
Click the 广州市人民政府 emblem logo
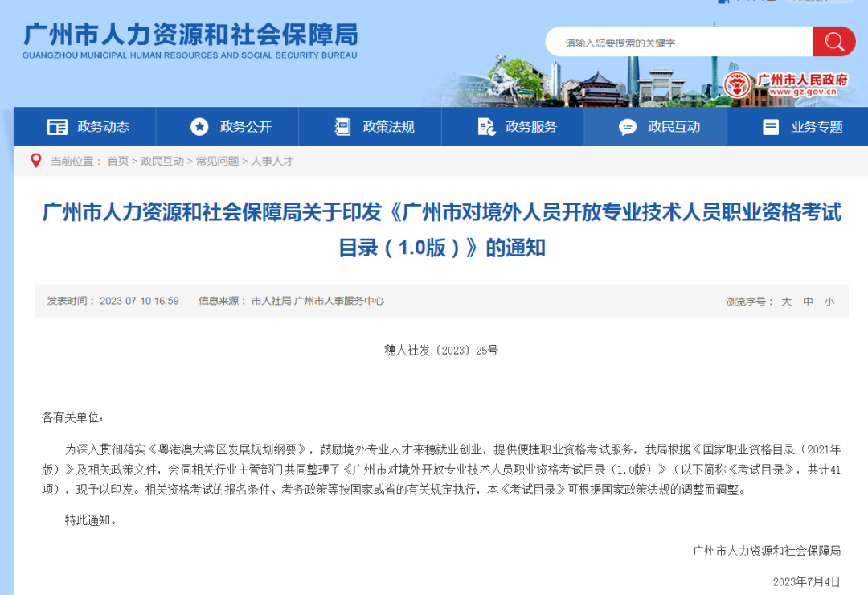click(737, 84)
